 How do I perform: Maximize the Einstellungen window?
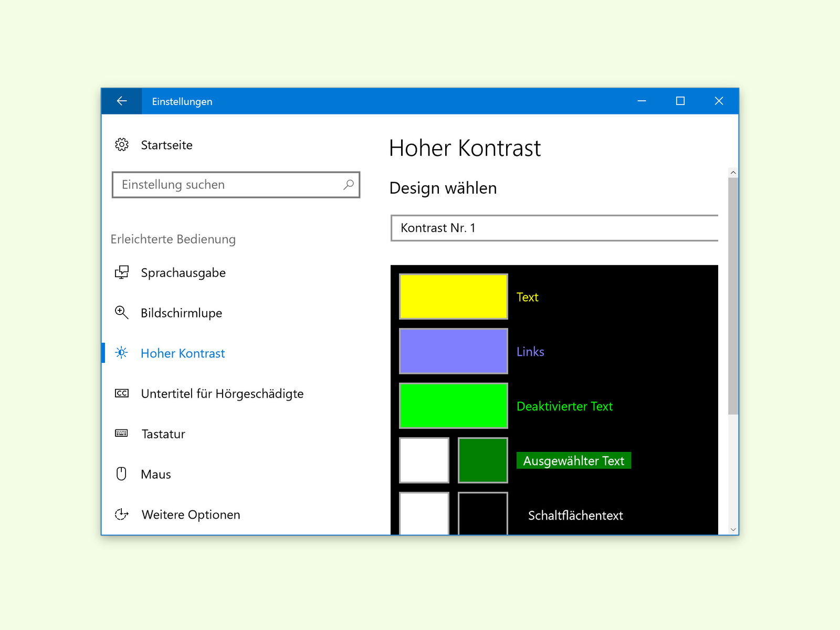point(680,101)
